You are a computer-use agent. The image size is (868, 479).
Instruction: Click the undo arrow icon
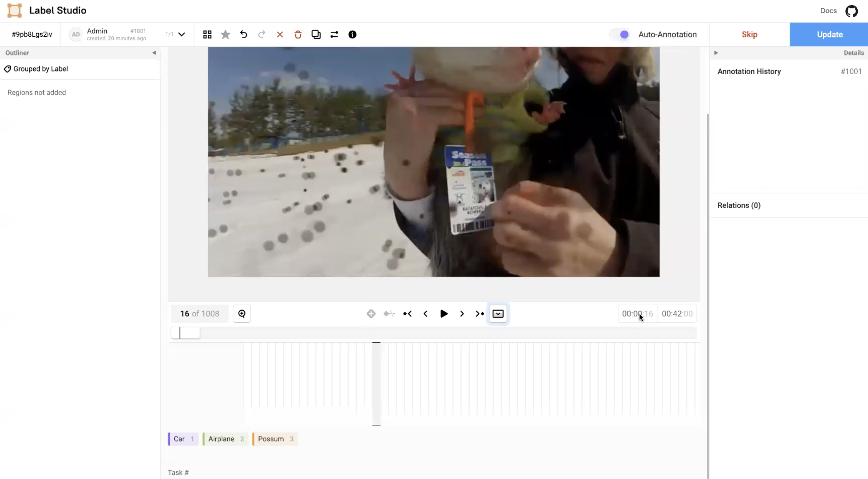(243, 34)
